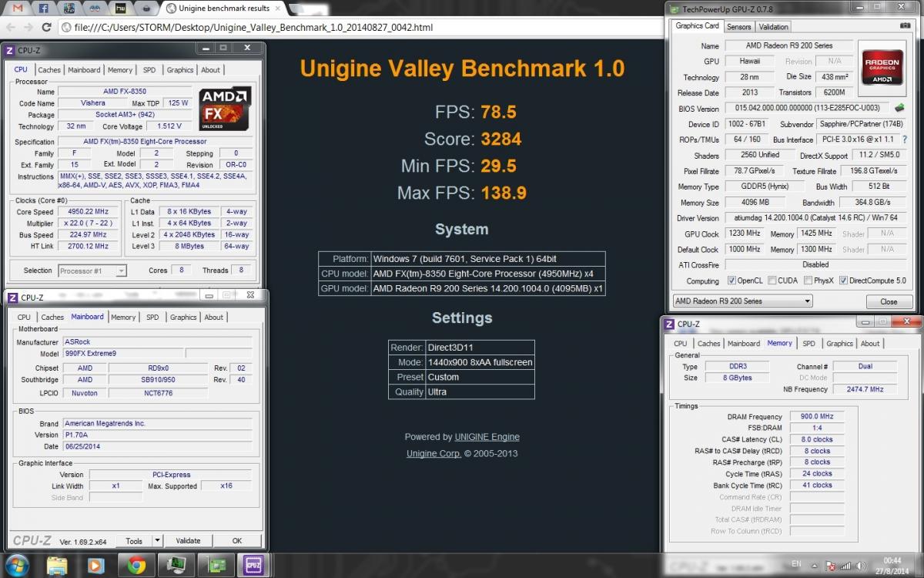Toggle the CUDA checkbox
Viewport: 924px width, 578px height.
[772, 281]
